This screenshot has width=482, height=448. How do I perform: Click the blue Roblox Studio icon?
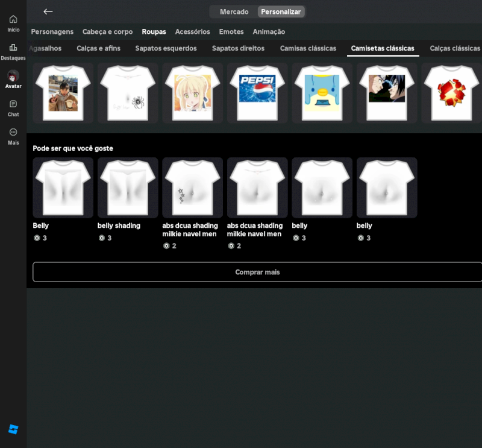click(x=13, y=429)
